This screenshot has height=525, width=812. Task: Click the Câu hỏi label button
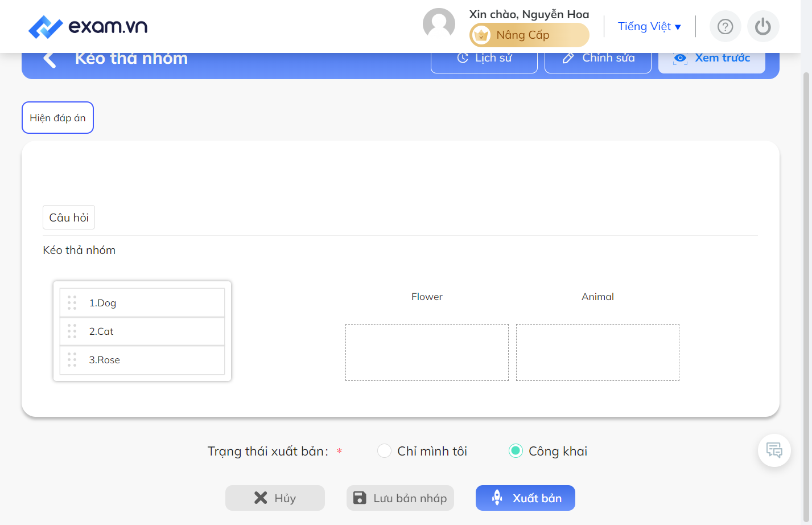tap(69, 218)
